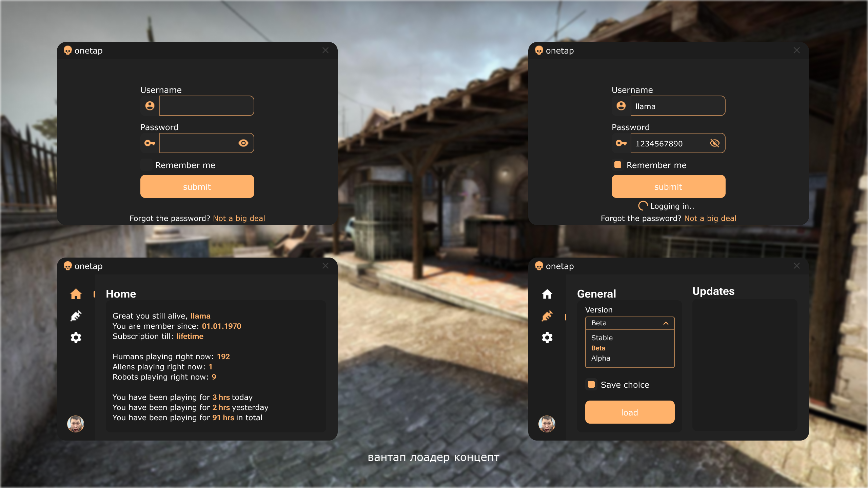Click the skull logo in top-left login window
This screenshot has width=868, height=488.
[68, 50]
